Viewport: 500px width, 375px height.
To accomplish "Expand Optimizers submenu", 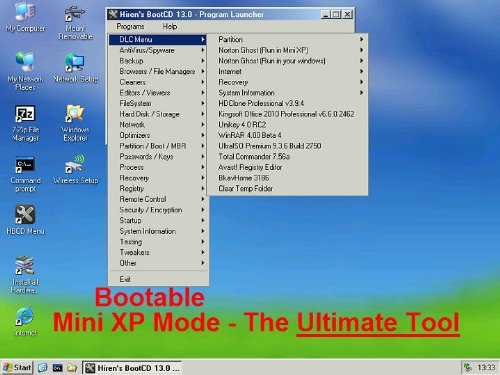I will tap(158, 135).
